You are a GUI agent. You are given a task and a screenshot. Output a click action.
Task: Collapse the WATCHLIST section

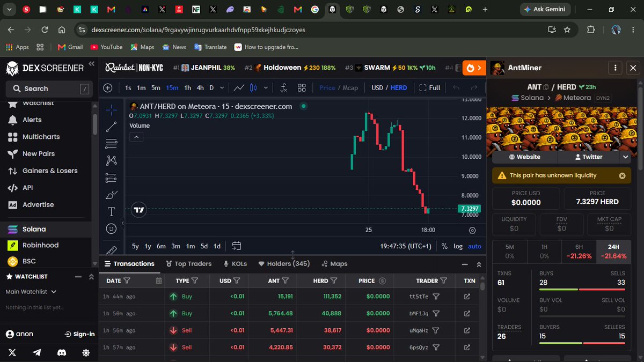coord(78,277)
